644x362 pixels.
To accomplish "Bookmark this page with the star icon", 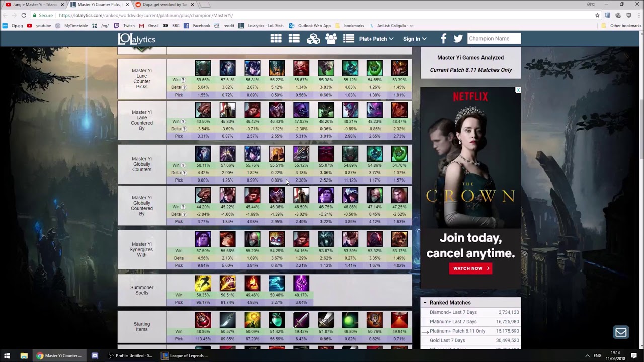I will (597, 15).
